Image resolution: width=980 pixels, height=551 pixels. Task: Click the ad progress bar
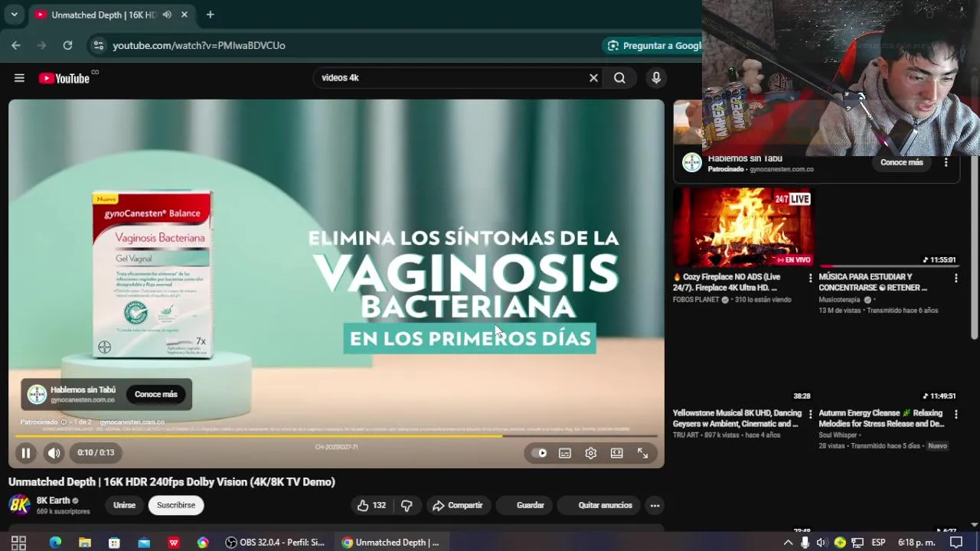(336, 436)
